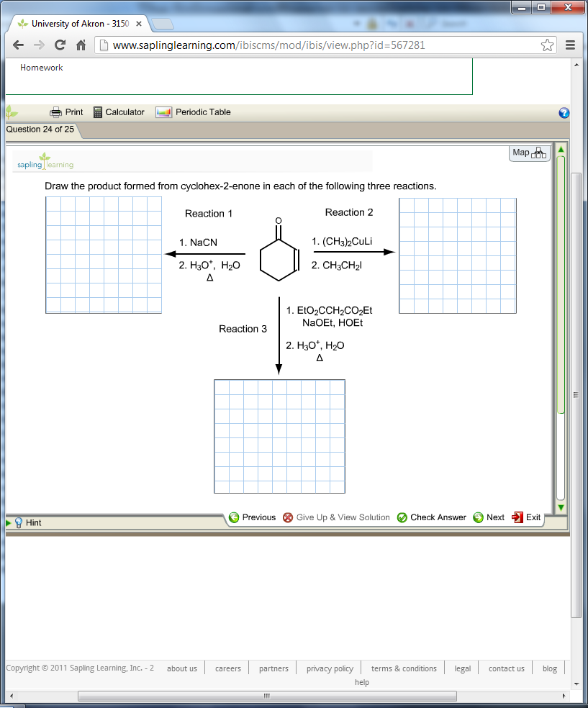Expand the browser menu (hamburger) icon
This screenshot has width=588, height=708.
tap(571, 45)
